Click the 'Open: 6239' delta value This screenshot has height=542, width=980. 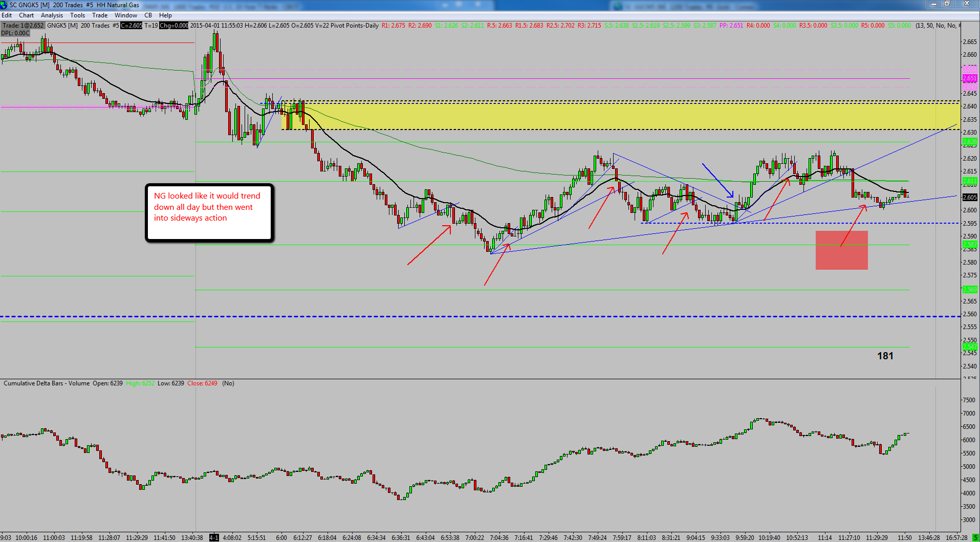pyautogui.click(x=107, y=383)
